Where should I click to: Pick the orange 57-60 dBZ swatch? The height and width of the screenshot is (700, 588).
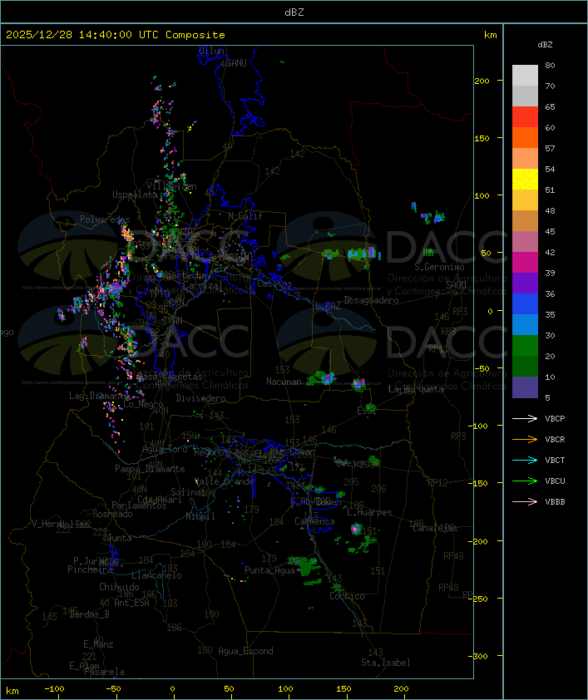[525, 137]
